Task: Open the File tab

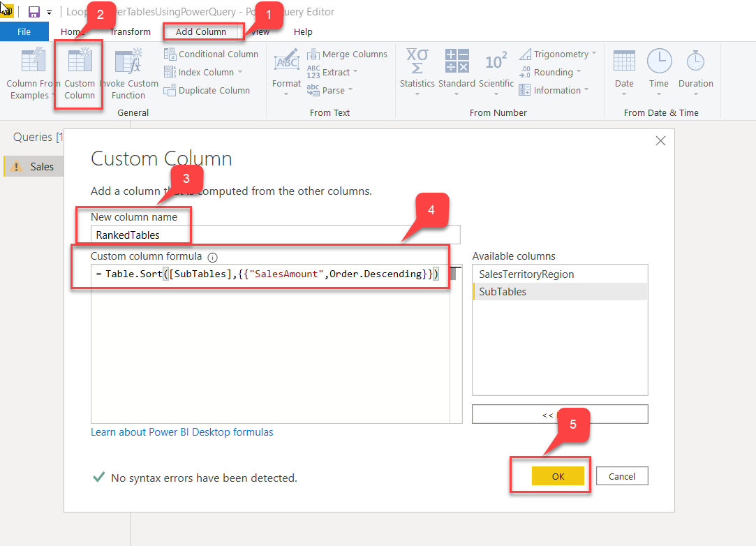Action: (24, 32)
